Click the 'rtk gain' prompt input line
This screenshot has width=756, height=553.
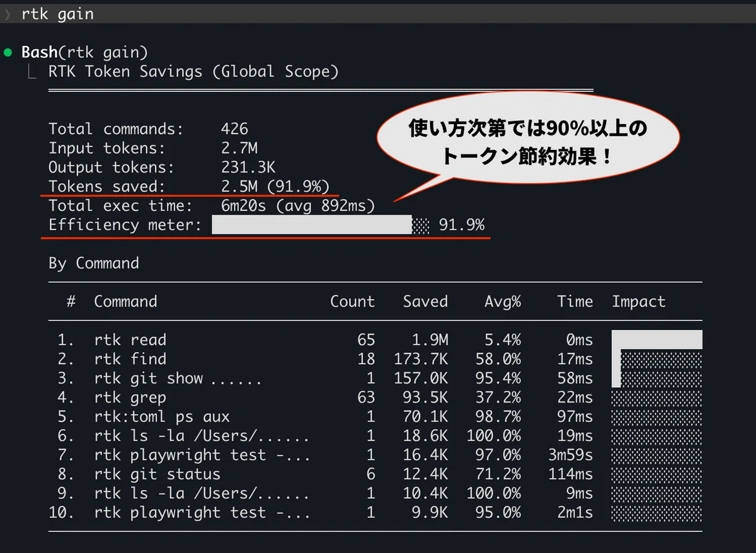378,14
